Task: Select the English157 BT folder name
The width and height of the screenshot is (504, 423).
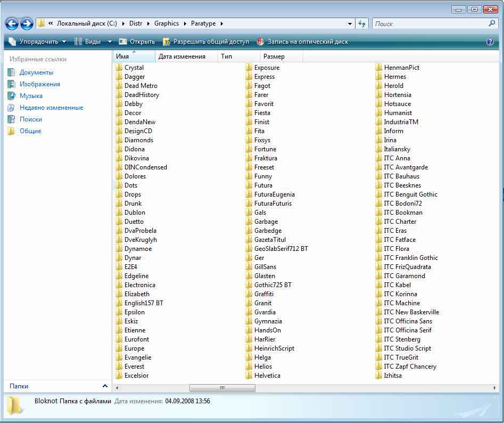Action: click(x=144, y=303)
